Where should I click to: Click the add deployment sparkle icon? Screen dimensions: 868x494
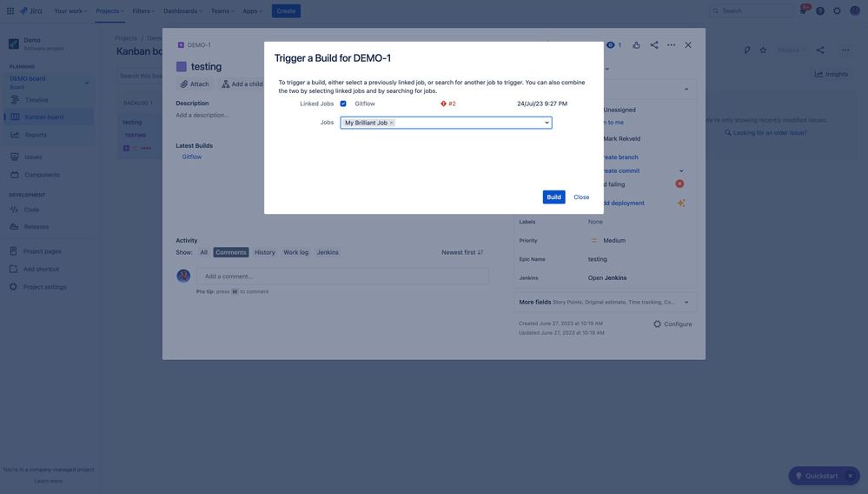(681, 204)
